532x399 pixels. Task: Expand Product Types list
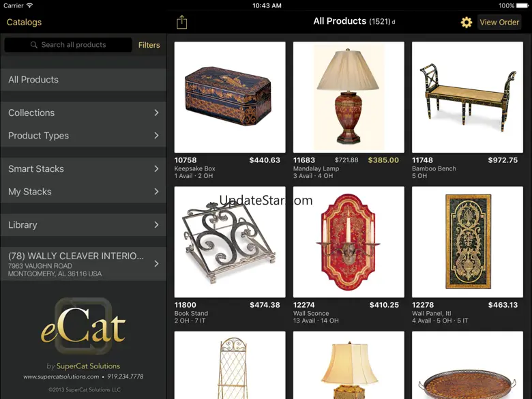83,135
